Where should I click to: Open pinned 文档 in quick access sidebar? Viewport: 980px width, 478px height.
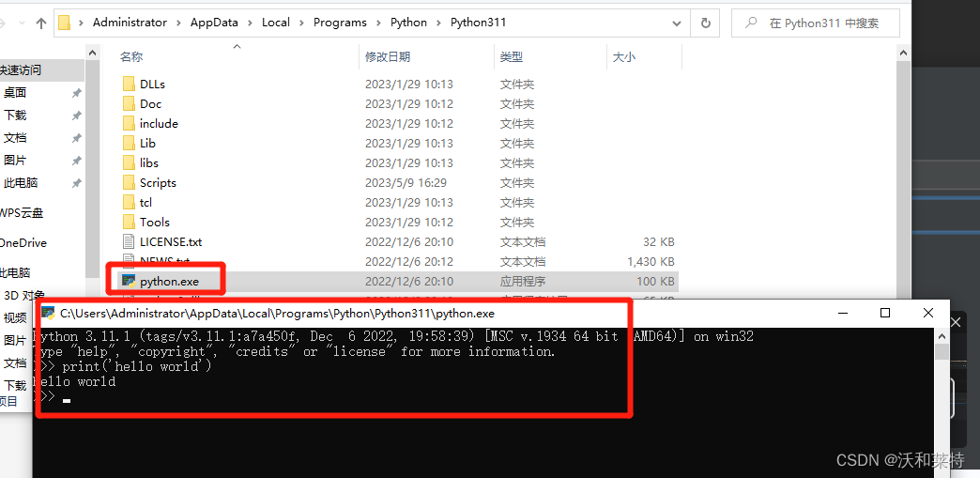point(15,138)
